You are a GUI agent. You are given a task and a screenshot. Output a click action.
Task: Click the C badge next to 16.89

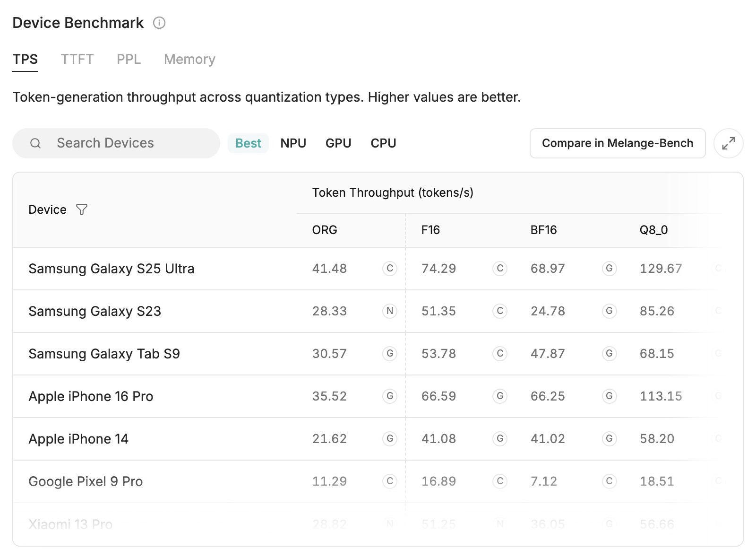coord(500,481)
